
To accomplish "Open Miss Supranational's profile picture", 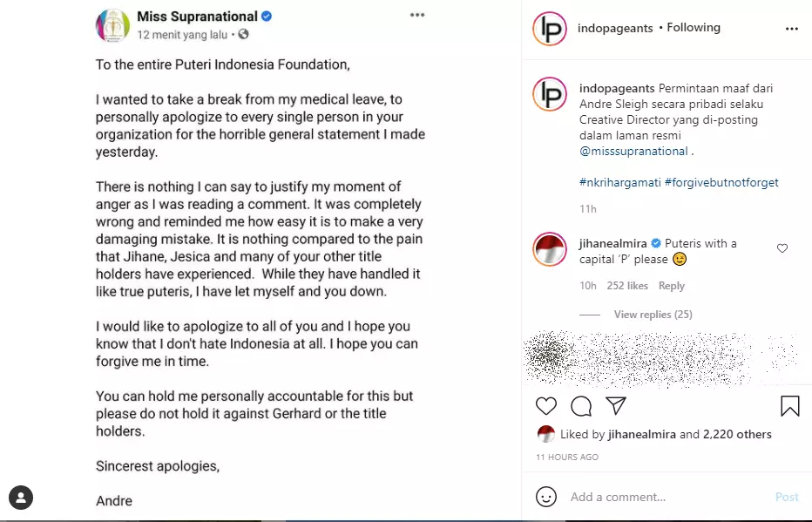I will (x=112, y=25).
